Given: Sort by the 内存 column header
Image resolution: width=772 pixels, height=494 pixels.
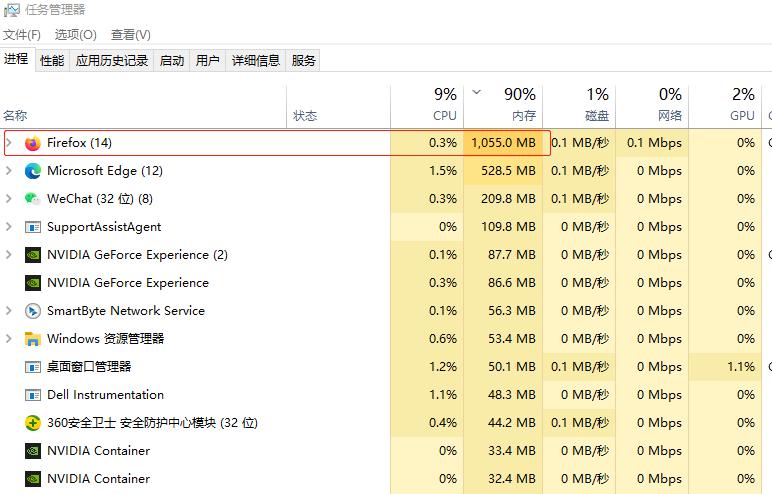Looking at the screenshot, I should coord(523,116).
